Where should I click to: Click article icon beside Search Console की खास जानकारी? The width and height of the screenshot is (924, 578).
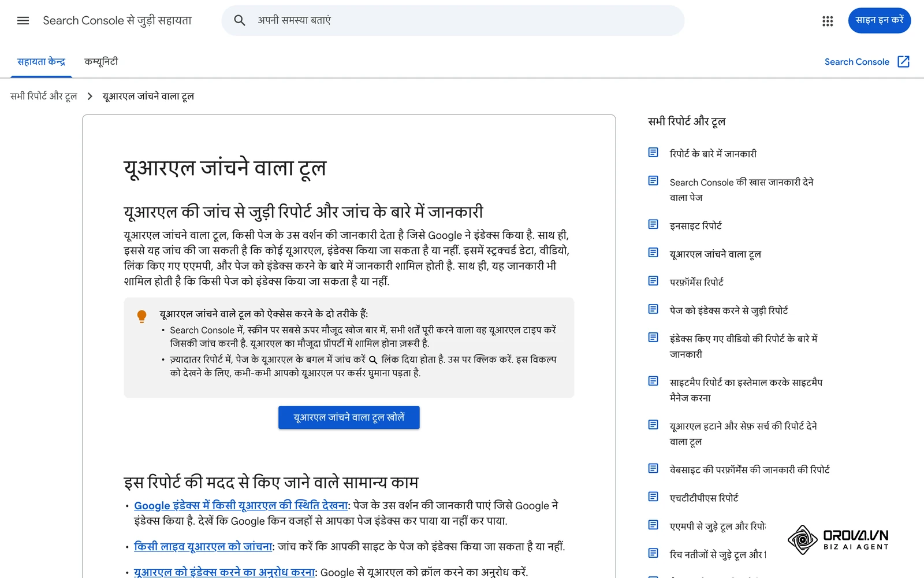tap(653, 181)
